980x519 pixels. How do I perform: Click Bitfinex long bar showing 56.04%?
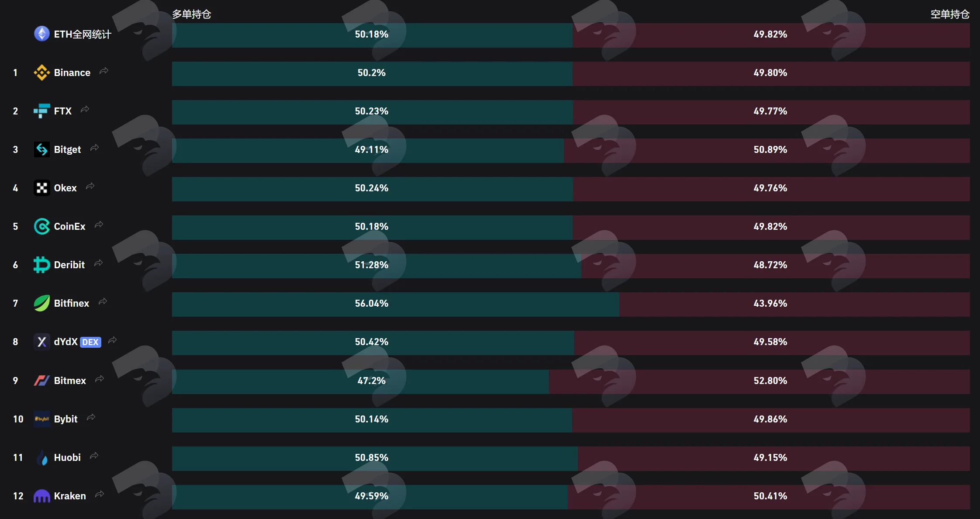(396, 304)
